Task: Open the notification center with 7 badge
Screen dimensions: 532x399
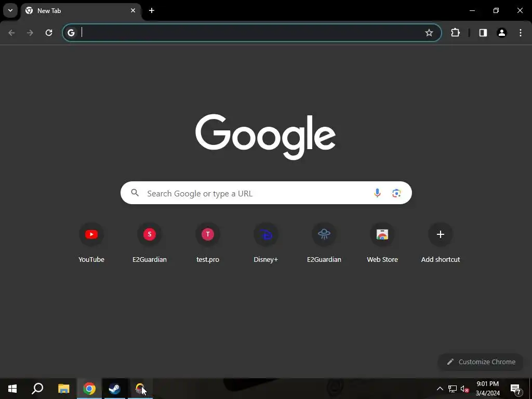Action: coord(516,389)
